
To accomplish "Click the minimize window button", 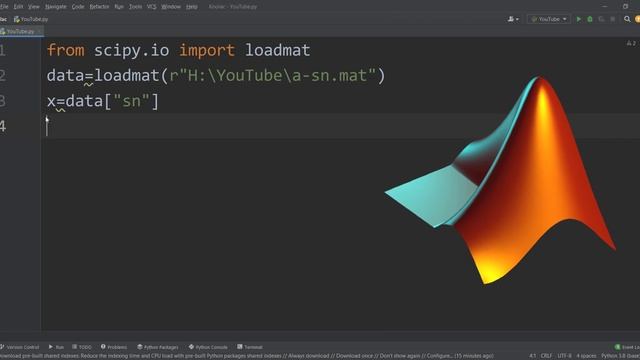I will [605, 7].
